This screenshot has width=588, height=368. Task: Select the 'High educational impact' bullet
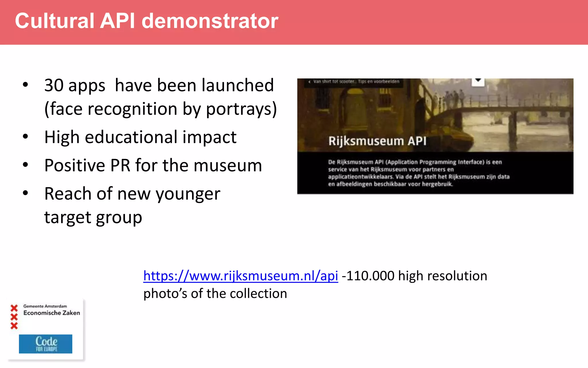pos(140,137)
